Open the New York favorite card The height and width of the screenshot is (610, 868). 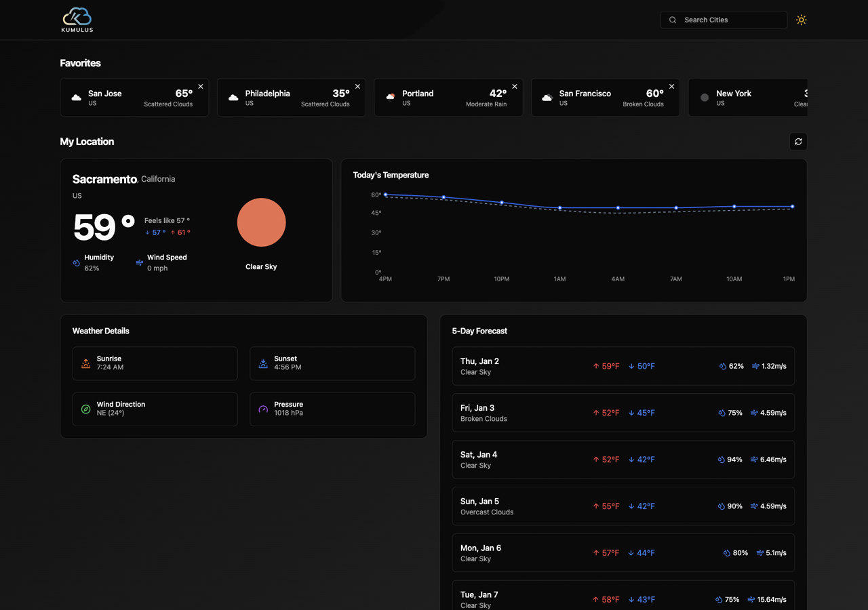[746, 98]
